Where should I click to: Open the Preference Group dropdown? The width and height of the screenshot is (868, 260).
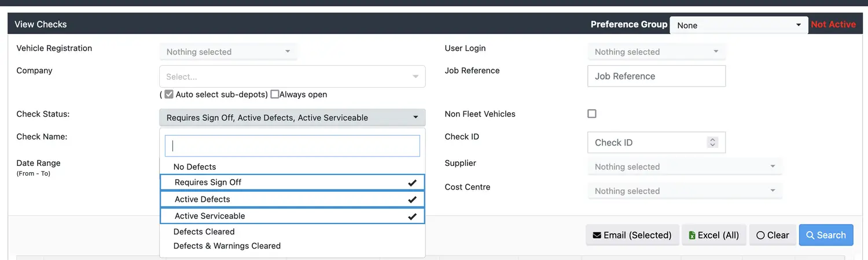click(x=738, y=25)
